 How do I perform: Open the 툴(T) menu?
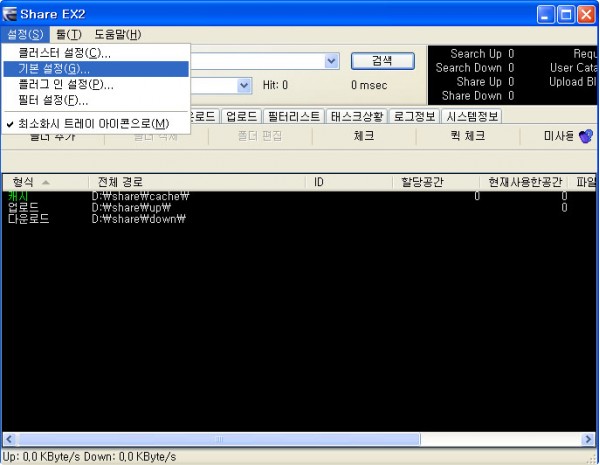pos(69,34)
